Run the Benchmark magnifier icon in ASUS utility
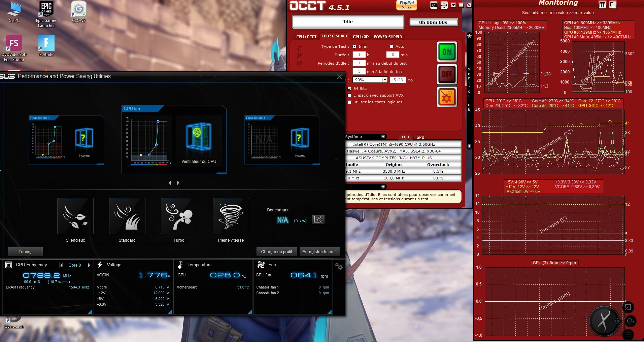 pyautogui.click(x=317, y=219)
